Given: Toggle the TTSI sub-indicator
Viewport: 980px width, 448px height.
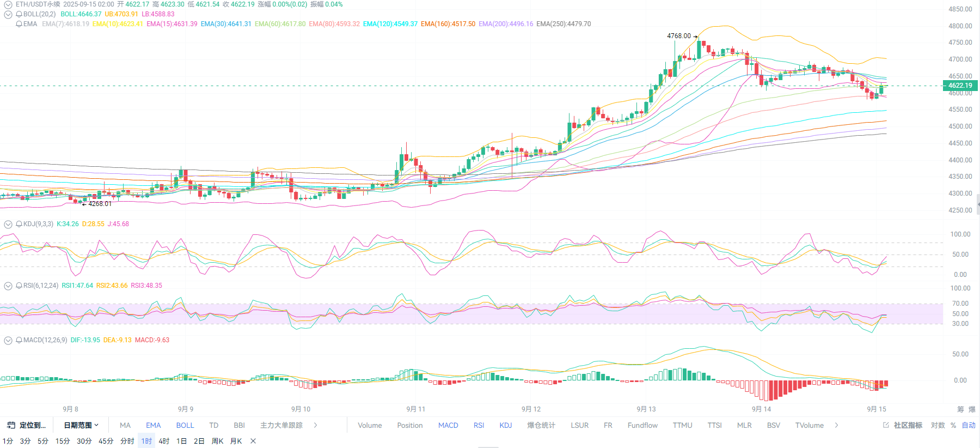Looking at the screenshot, I should tap(715, 425).
